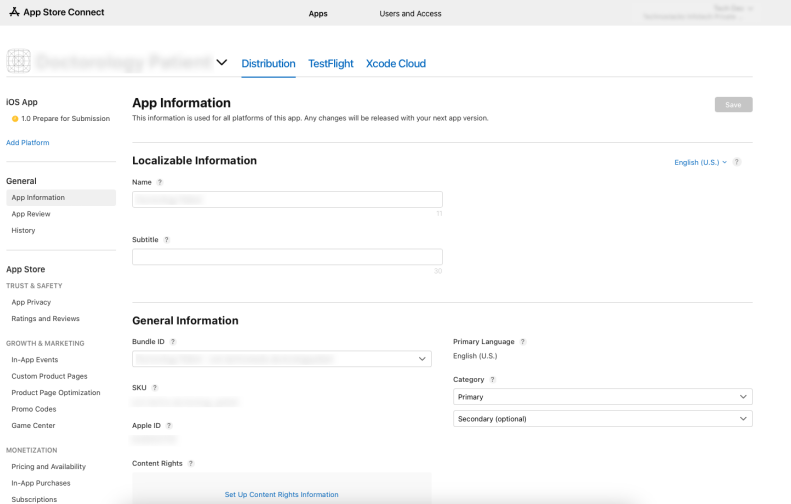This screenshot has height=504, width=791.
Task: Open Product Page Optimization in the sidebar
Action: pos(56,393)
